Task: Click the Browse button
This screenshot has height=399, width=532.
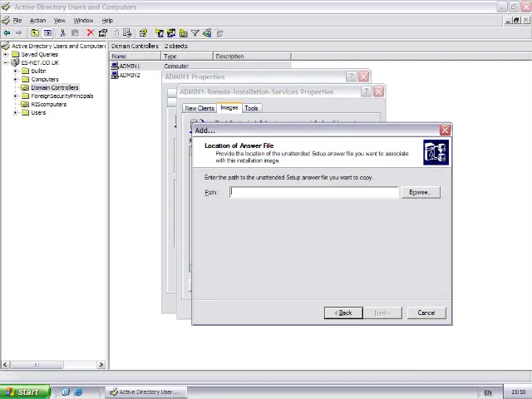Action: pos(421,192)
